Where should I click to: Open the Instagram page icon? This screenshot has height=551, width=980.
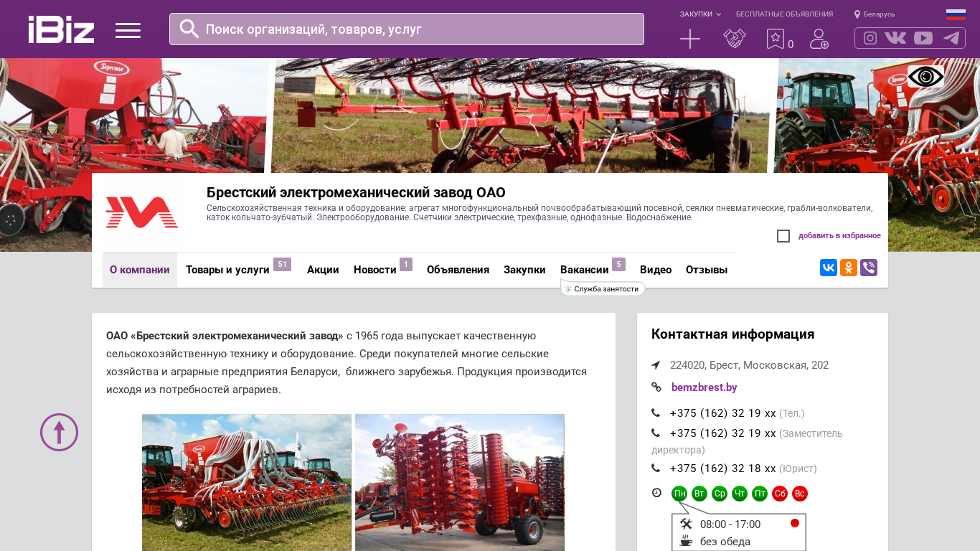tap(870, 38)
